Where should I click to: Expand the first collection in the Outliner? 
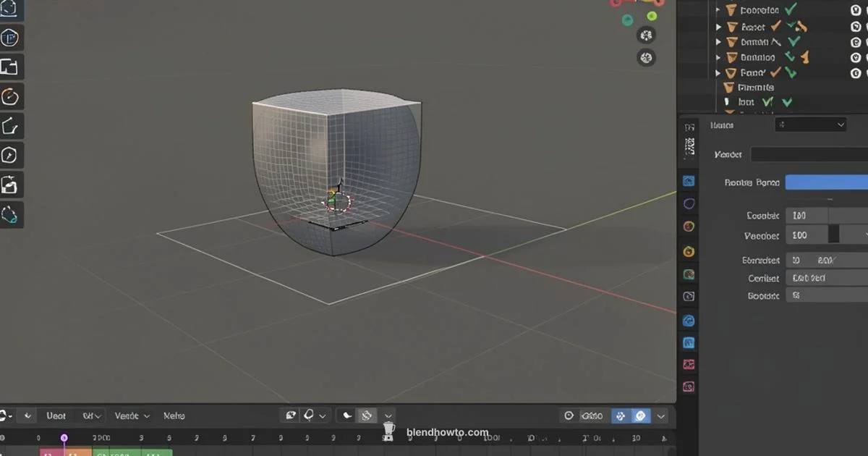pos(718,9)
